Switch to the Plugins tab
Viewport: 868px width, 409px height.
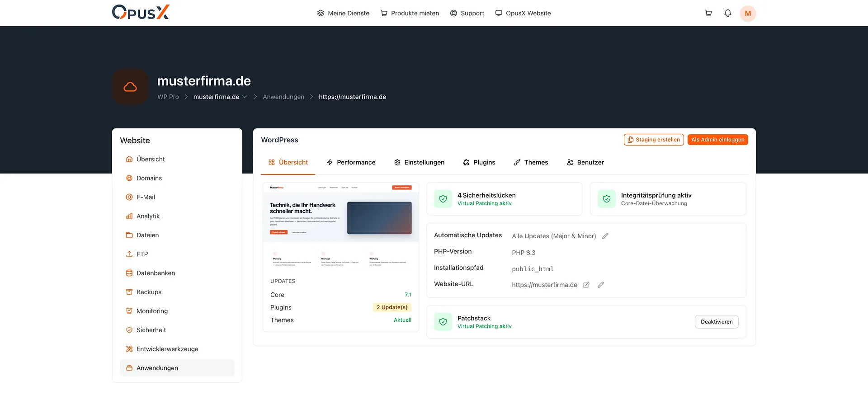point(479,162)
